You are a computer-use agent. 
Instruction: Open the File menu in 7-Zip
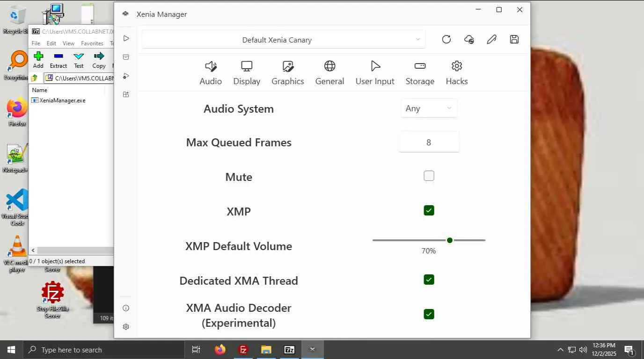[x=36, y=43]
